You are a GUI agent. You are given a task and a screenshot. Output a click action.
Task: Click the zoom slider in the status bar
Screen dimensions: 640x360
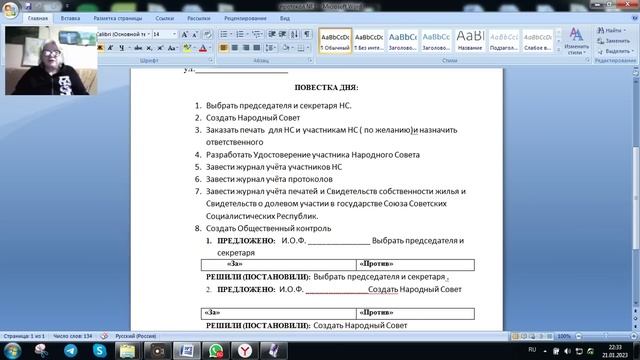point(606,336)
